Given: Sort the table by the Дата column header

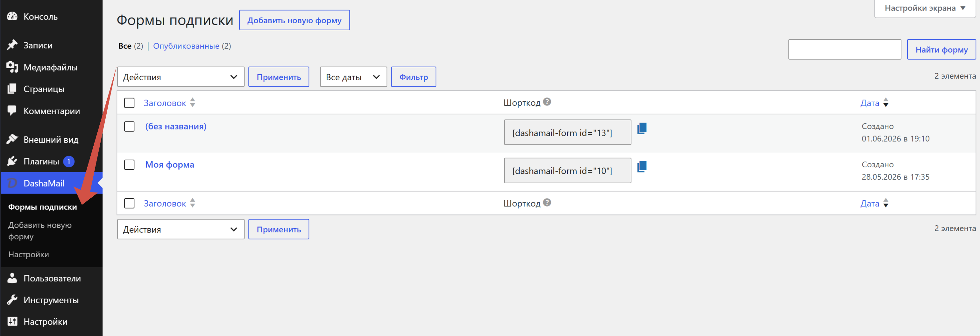Looking at the screenshot, I should [870, 103].
